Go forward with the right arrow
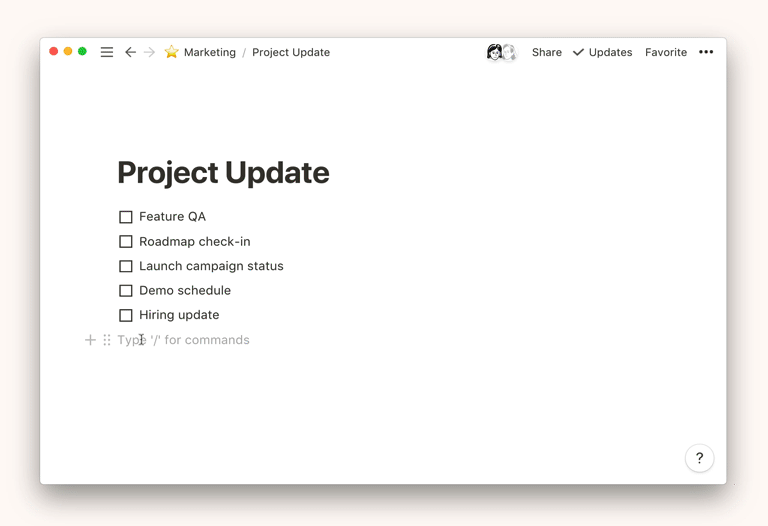The image size is (768, 526). [x=149, y=52]
